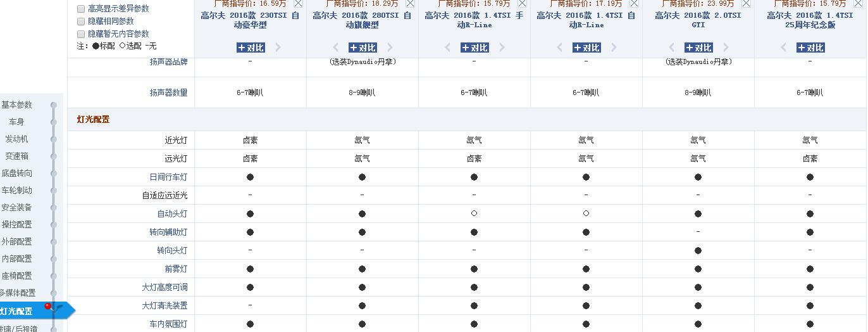Select 操控配置 in side navigation
Screen dimensions: 868x332
[16, 224]
